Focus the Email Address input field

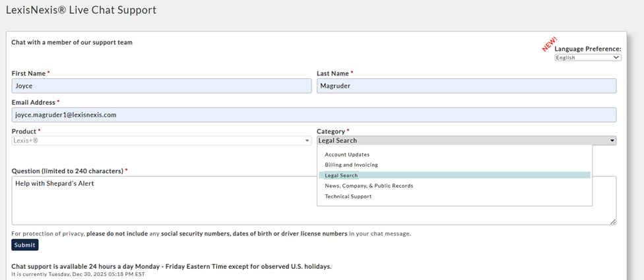point(313,115)
